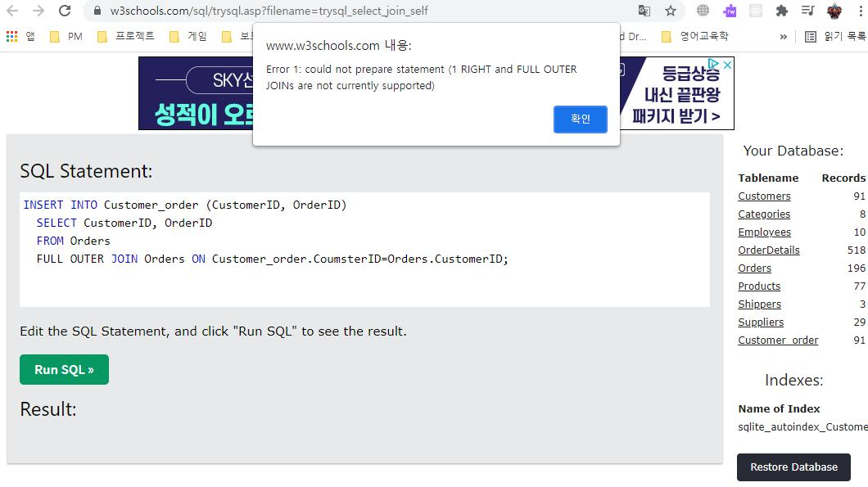Click inside the SQL statement editor

pos(364,250)
